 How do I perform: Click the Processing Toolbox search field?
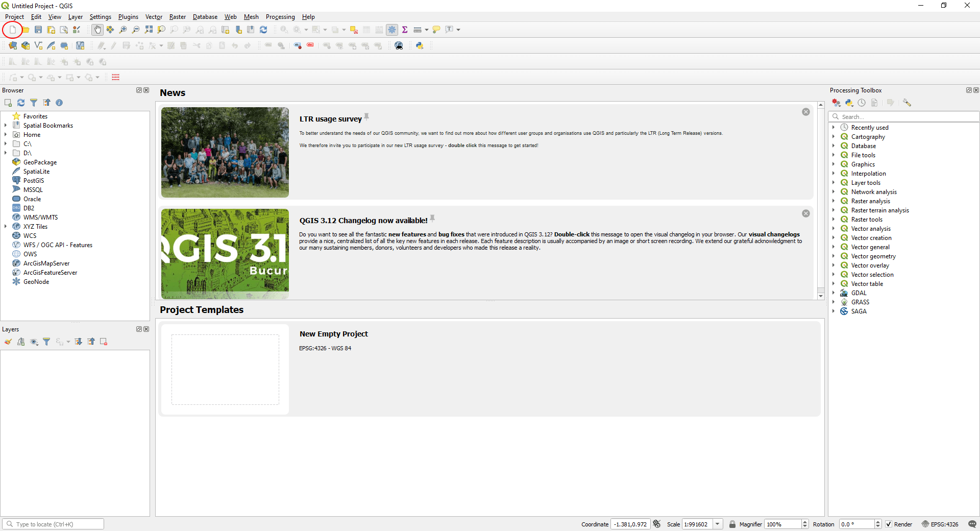[x=903, y=117]
